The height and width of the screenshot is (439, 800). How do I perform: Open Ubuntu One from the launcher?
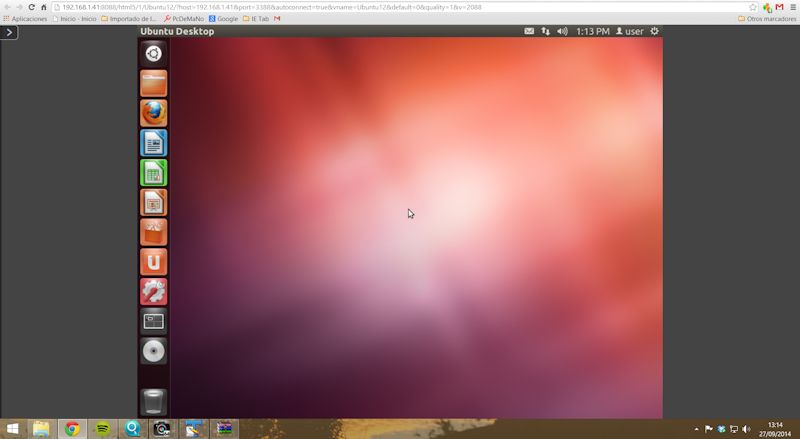(x=154, y=262)
